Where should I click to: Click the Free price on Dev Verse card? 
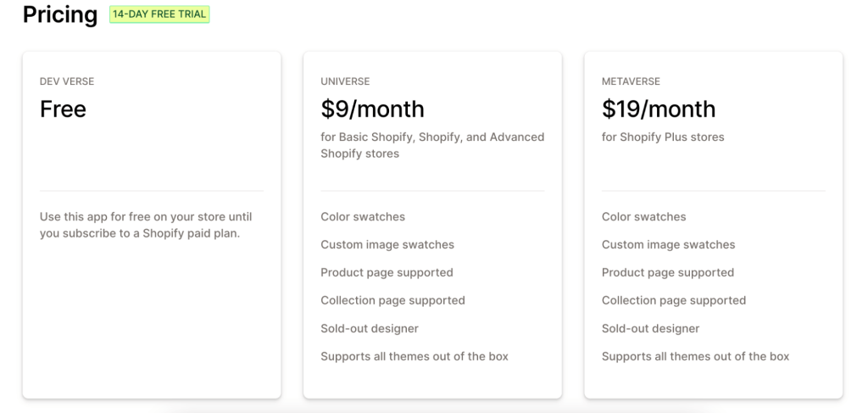point(63,109)
